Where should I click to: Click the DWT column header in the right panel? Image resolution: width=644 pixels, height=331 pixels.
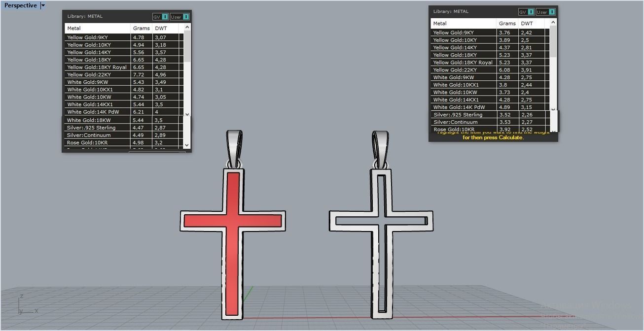532,23
